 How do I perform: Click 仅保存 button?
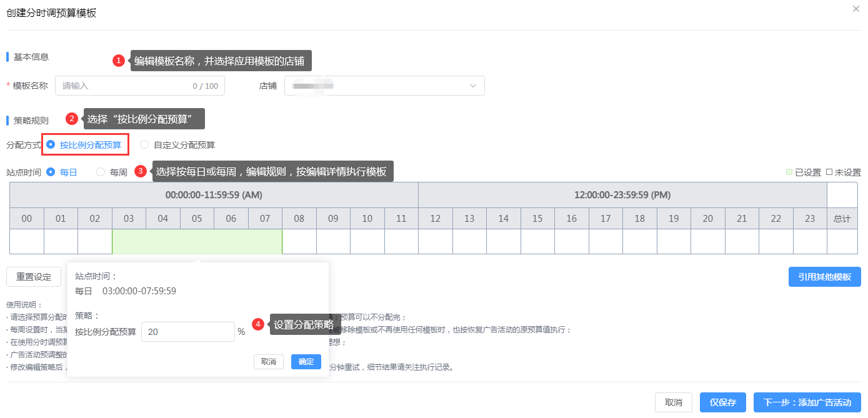click(722, 402)
